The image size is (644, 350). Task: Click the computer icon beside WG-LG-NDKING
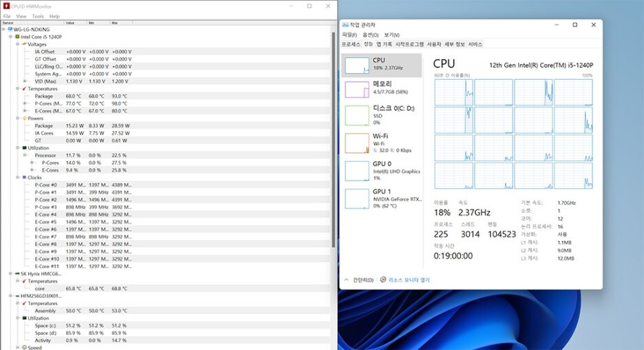point(10,30)
